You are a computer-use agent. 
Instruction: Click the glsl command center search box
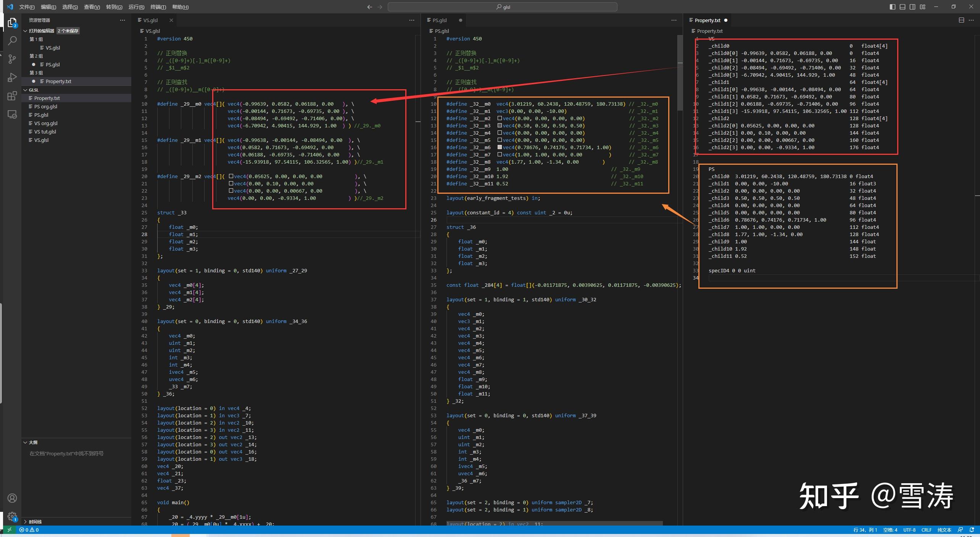click(x=502, y=7)
